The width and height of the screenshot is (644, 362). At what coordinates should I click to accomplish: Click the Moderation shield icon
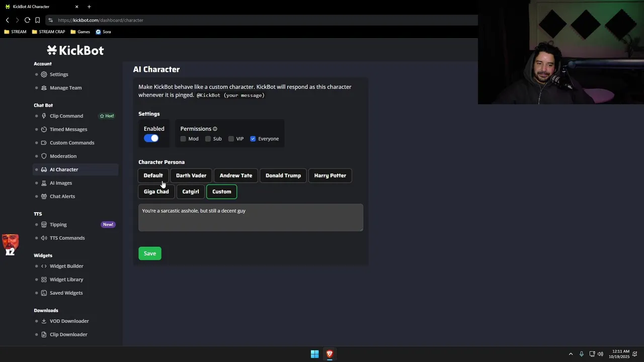pyautogui.click(x=44, y=156)
